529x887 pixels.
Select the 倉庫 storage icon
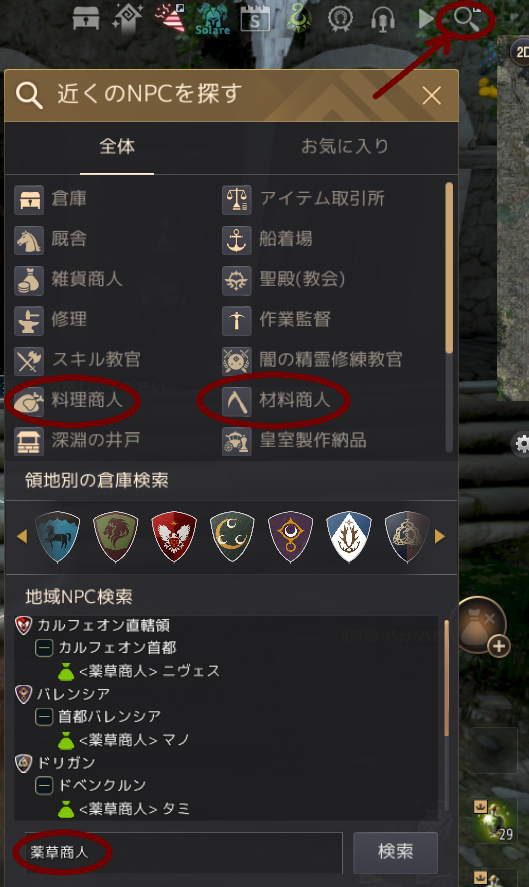coord(29,199)
